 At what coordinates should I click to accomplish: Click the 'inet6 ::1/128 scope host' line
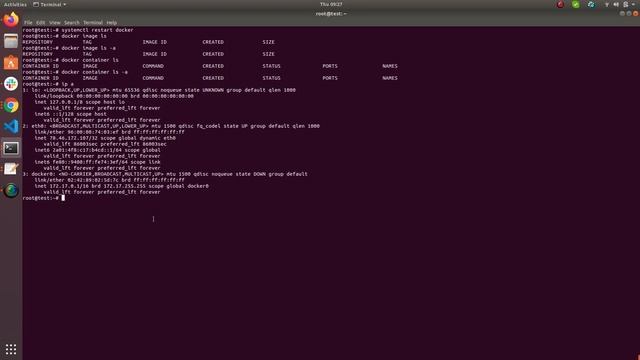click(x=71, y=114)
